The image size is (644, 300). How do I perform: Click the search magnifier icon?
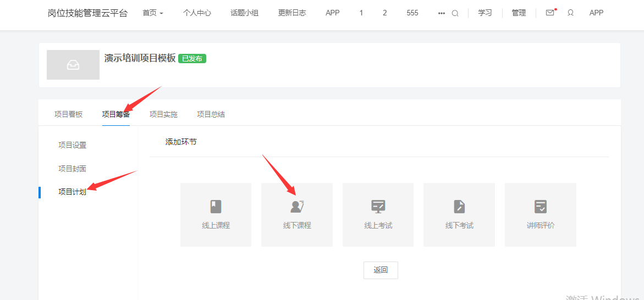click(455, 13)
